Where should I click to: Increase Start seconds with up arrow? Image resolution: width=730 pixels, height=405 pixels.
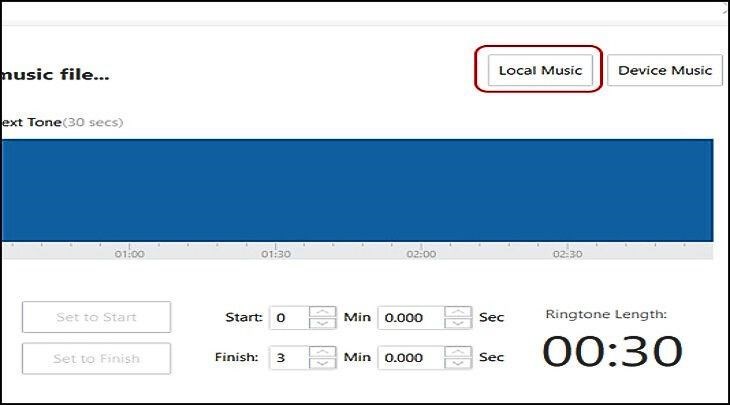(x=457, y=311)
